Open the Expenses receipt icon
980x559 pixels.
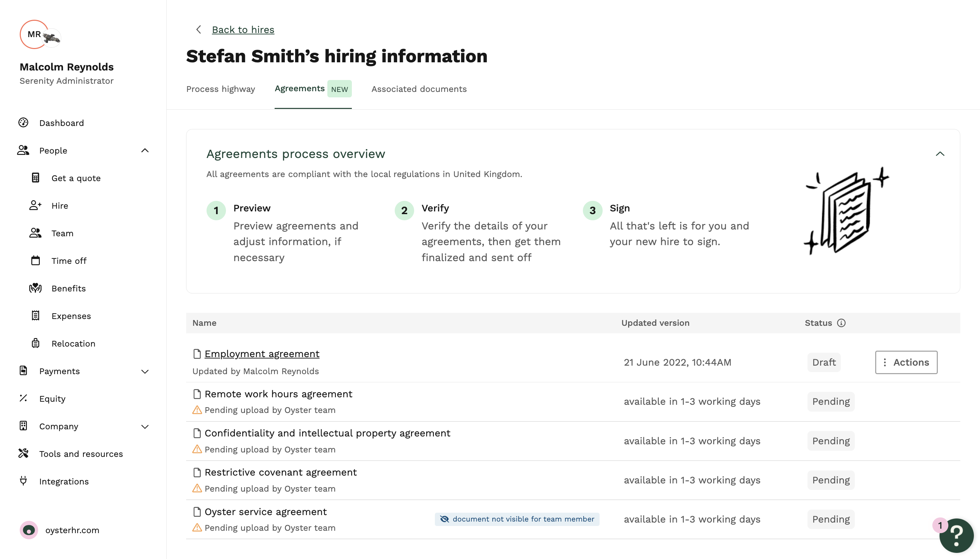35,316
